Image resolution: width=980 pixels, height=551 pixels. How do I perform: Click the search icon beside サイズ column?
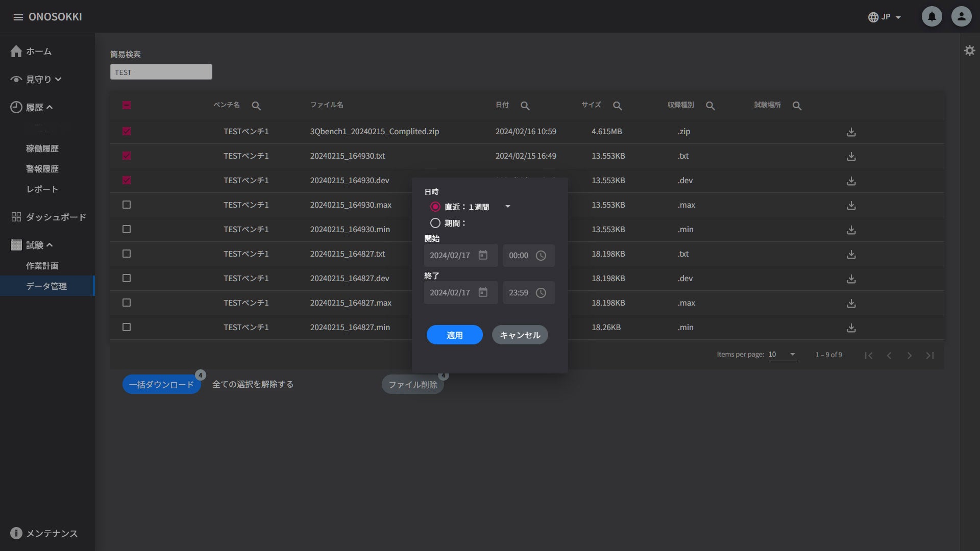617,106
